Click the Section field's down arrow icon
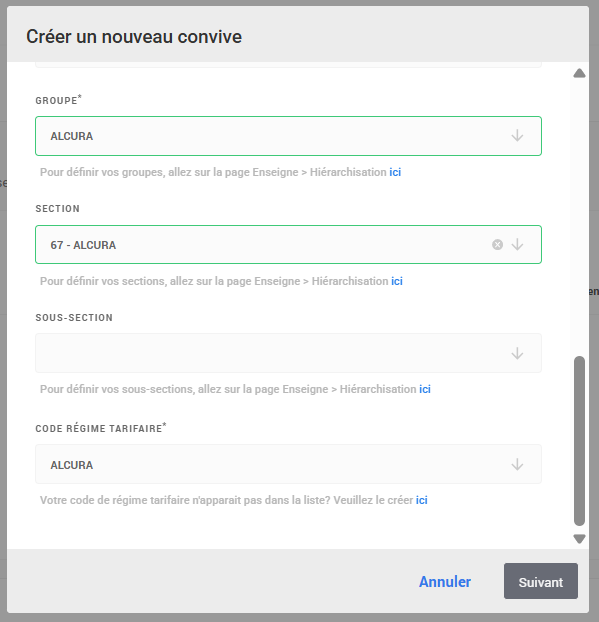 517,244
